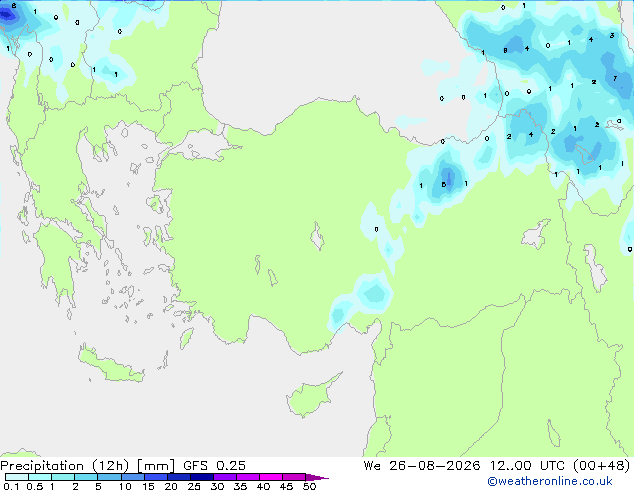Click the legend label "25"
This screenshot has height=490, width=634.
point(194,486)
